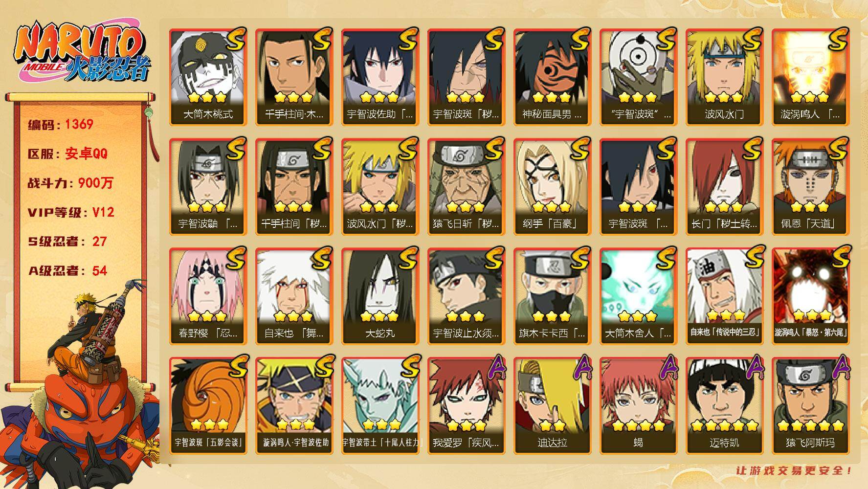Image resolution: width=868 pixels, height=489 pixels.
Task: Click the star rating on 猿飞阿斯玛
Action: click(x=810, y=425)
